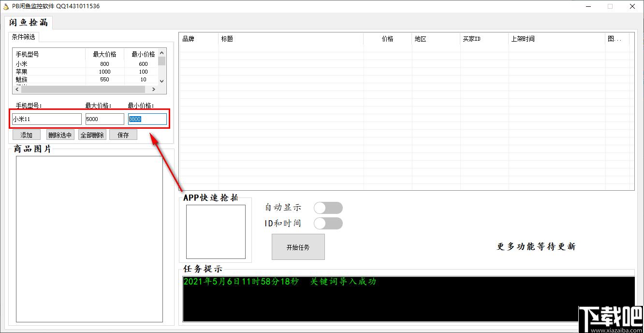Focus the 最小价格 input field
Viewport: 644px width, 333px height.
147,119
